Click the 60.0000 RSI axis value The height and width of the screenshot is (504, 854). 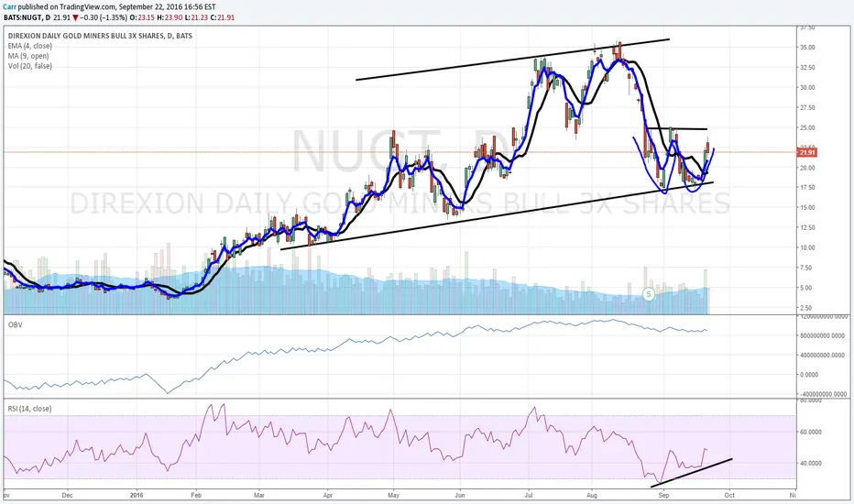coord(810,433)
